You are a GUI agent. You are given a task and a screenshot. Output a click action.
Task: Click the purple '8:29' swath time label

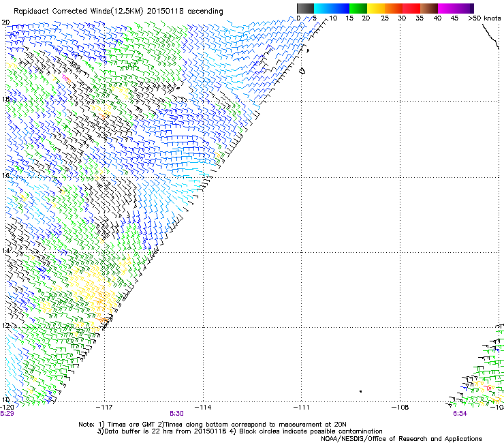[x=7, y=414]
